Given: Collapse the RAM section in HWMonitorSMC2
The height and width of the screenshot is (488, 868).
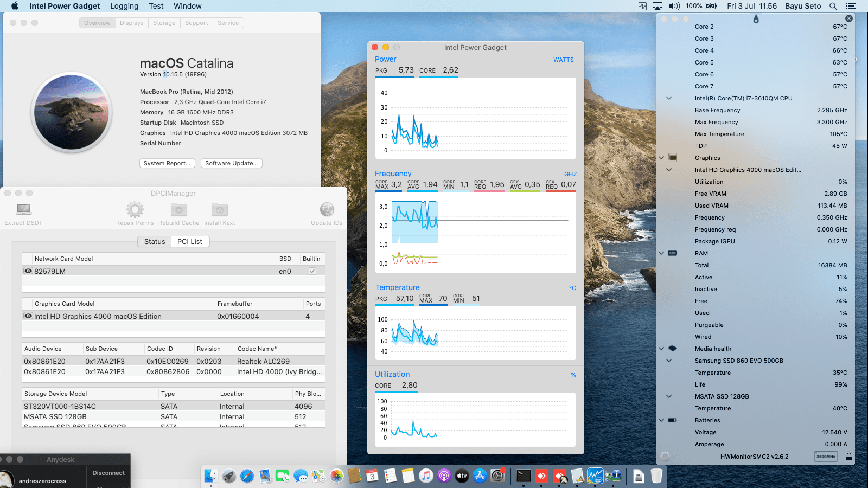Looking at the screenshot, I should [661, 253].
